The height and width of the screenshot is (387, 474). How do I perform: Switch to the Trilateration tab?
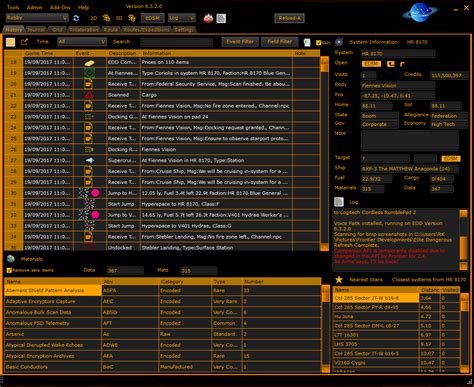(x=84, y=30)
